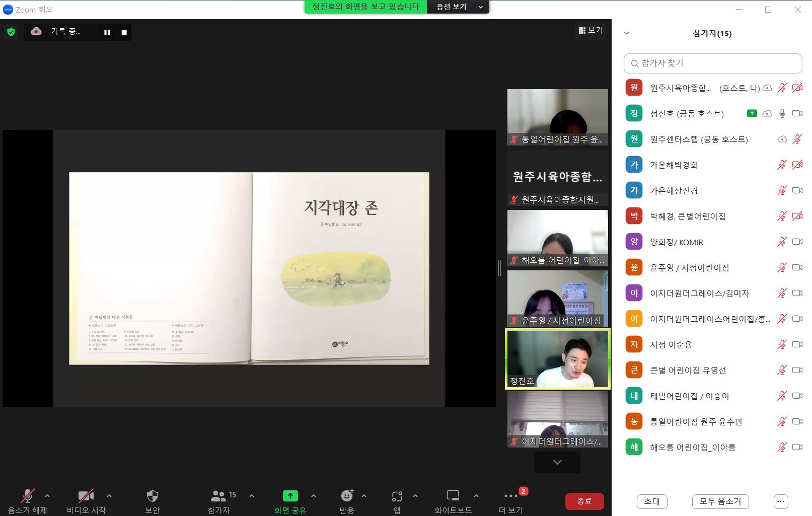This screenshot has height=516, width=812.
Task: Select 윤주영 / 지정어린이집 video thumbnail
Action: click(x=558, y=299)
